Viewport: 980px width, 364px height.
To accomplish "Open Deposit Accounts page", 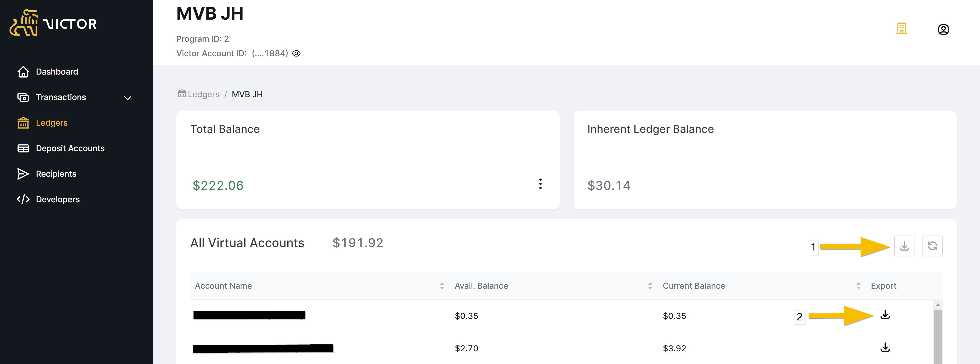I will (70, 148).
